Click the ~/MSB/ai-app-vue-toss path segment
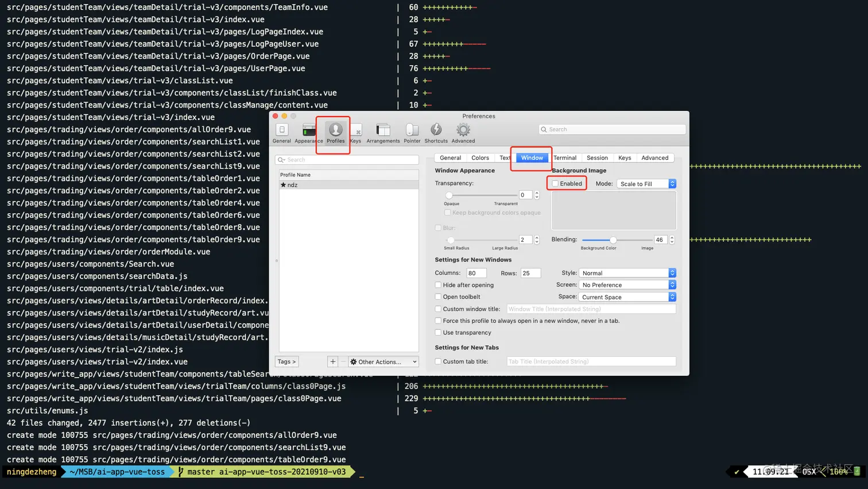The width and height of the screenshot is (868, 489). [x=118, y=472]
